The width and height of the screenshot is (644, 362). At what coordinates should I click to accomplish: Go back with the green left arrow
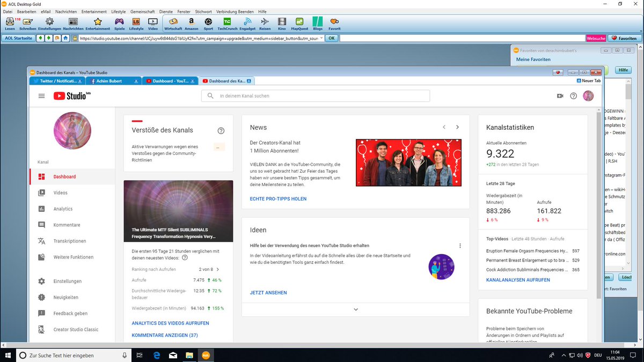[40, 38]
